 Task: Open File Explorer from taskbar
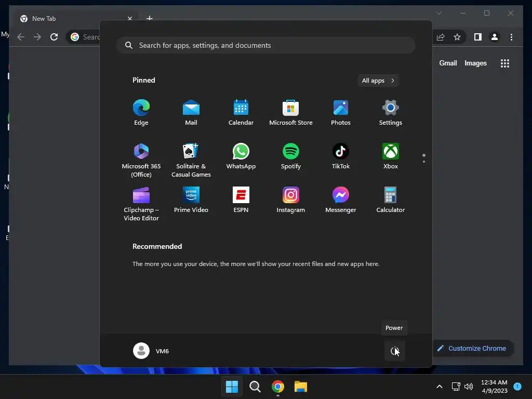tap(301, 387)
